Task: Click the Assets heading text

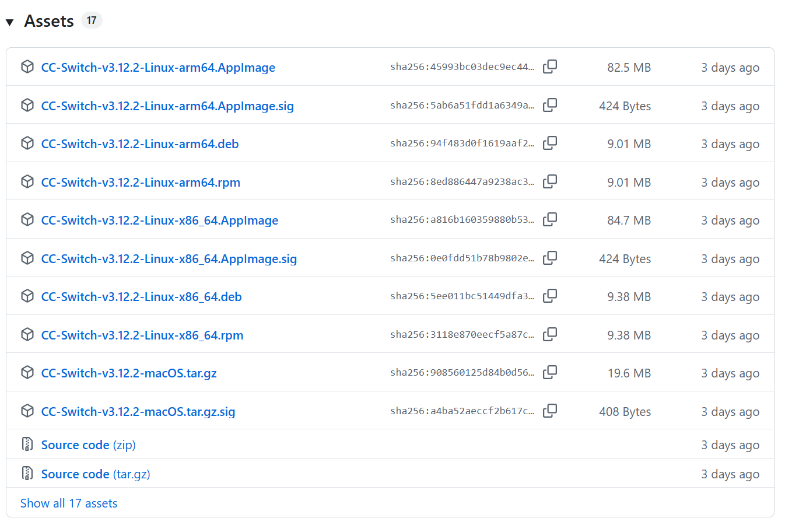Action: (x=49, y=21)
